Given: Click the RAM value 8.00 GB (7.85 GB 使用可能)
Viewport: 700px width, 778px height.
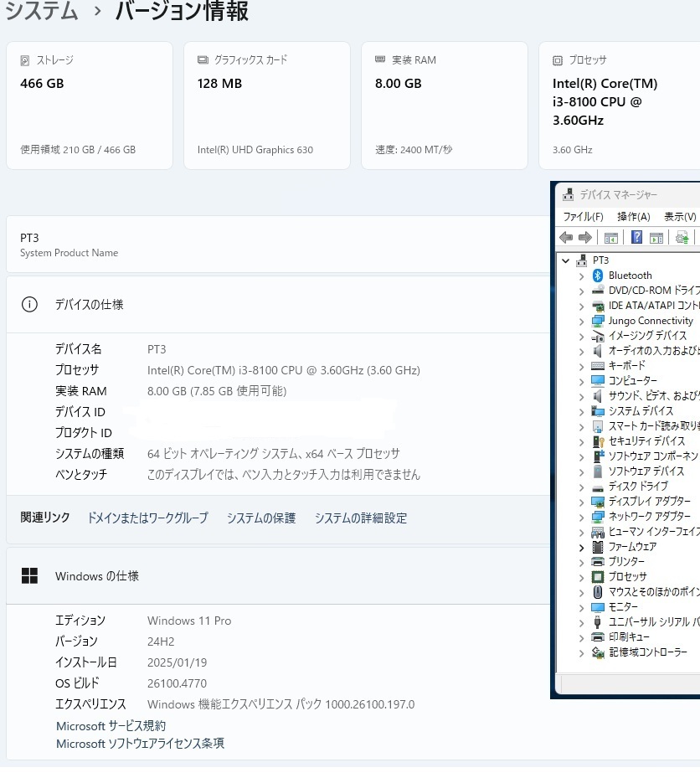Looking at the screenshot, I should pos(217,391).
